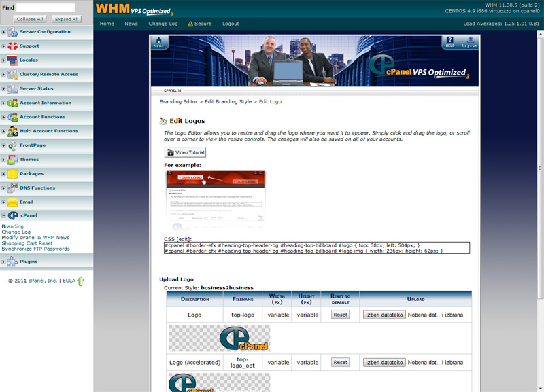Collapse the cPanel section

point(3,215)
